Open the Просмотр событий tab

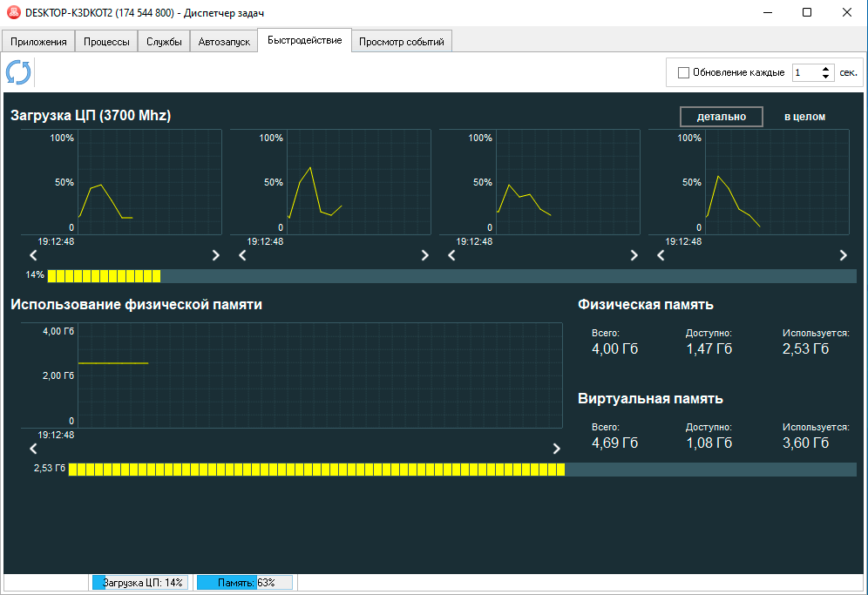pos(401,41)
